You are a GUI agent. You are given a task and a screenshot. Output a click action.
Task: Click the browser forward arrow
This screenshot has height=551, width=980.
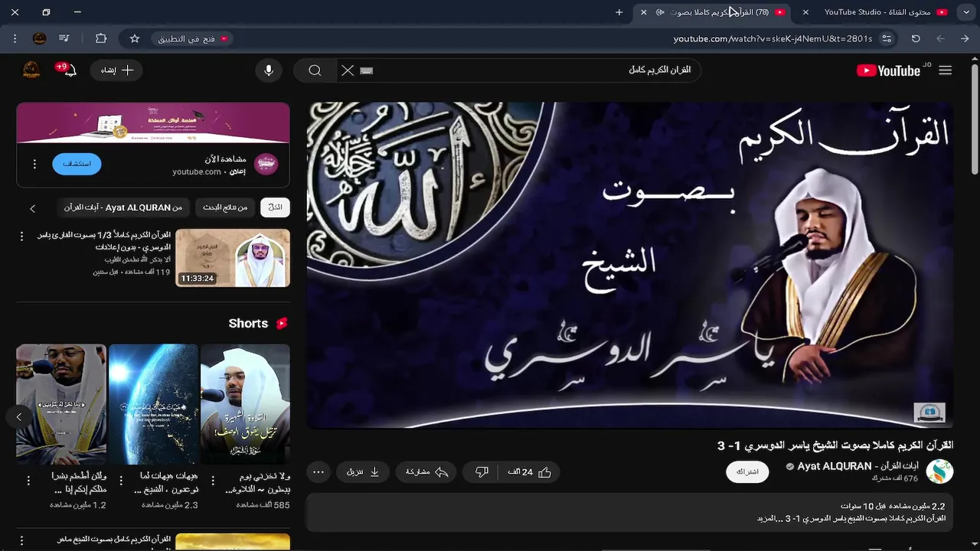(941, 38)
